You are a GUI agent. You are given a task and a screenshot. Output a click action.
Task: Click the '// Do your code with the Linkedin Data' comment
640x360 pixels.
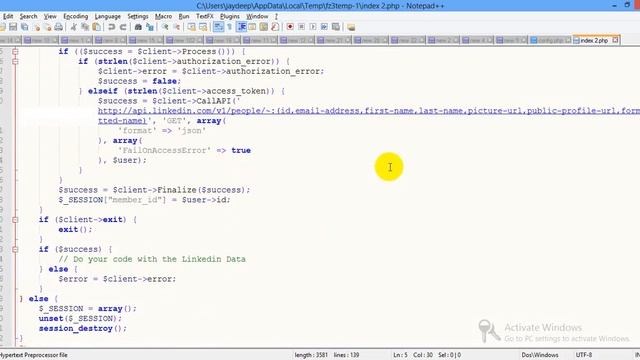click(152, 259)
